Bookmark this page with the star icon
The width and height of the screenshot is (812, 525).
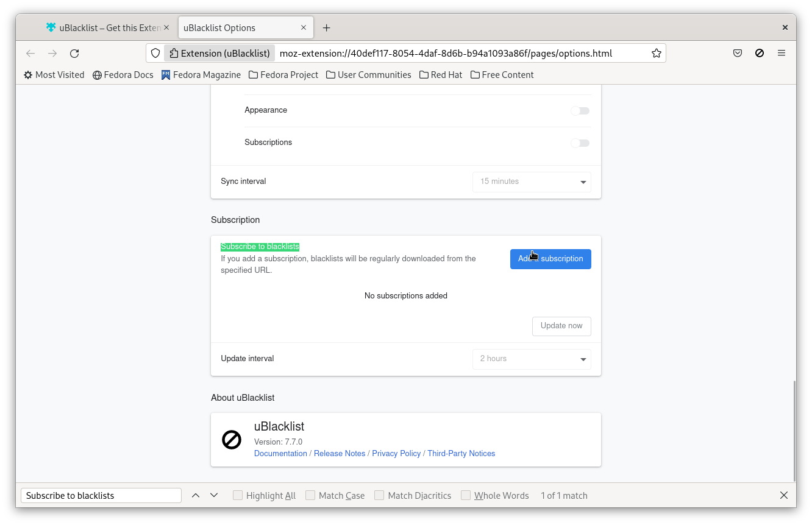pos(656,53)
